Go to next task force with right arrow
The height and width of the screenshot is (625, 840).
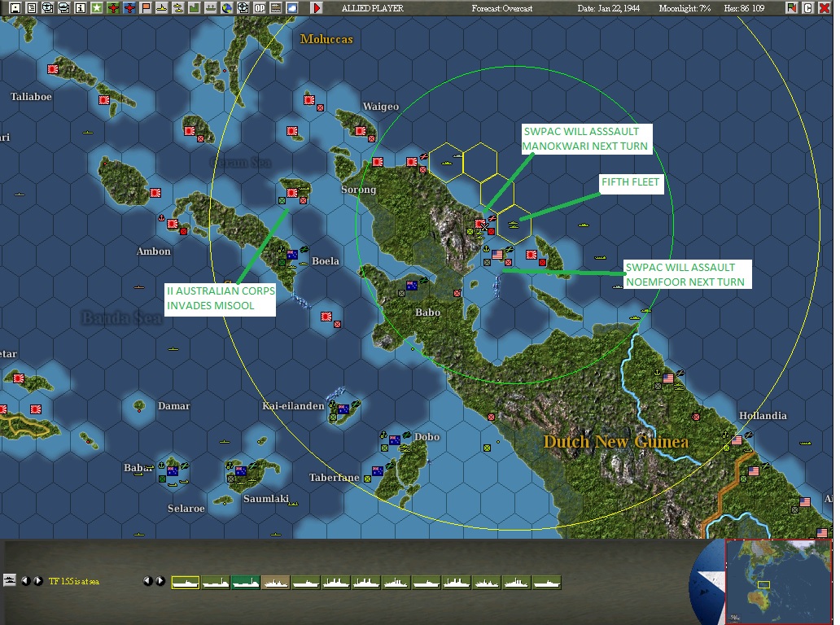point(38,581)
